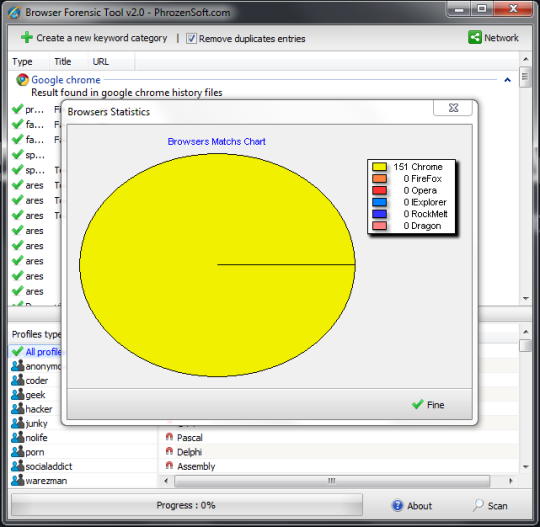Click down arrow of keywords vertical scrollbar

click(526, 467)
